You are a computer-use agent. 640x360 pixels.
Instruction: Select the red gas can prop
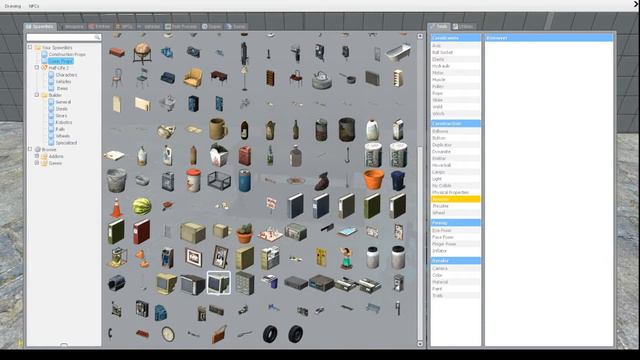pyautogui.click(x=244, y=155)
